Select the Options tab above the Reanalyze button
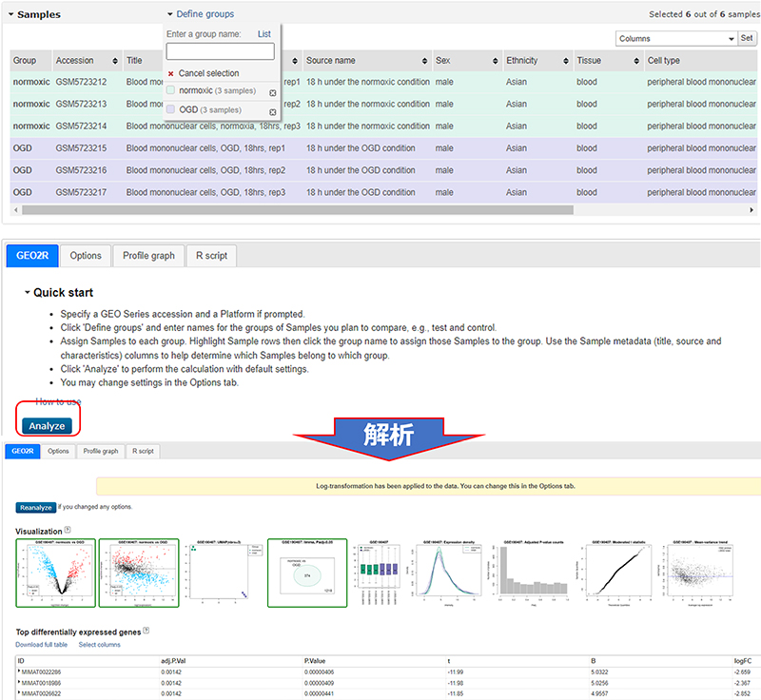Image resolution: width=761 pixels, height=700 pixels. point(58,451)
